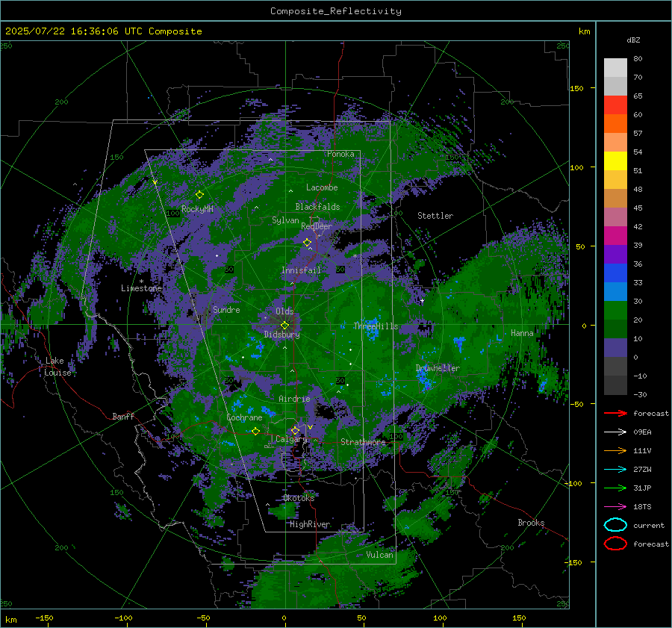Click the 'Sundre' map label
Image resolution: width=672 pixels, height=628 pixels.
tap(227, 309)
